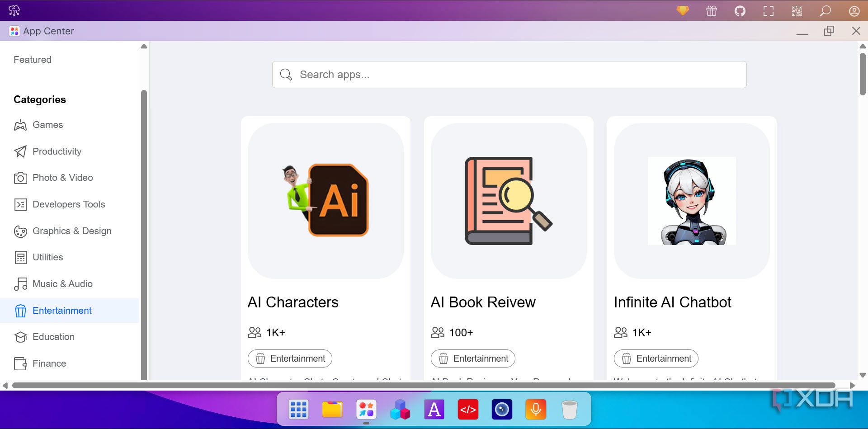This screenshot has height=429, width=868.
Task: Click the horizontal scrollbar at window bottom
Action: tap(424, 385)
